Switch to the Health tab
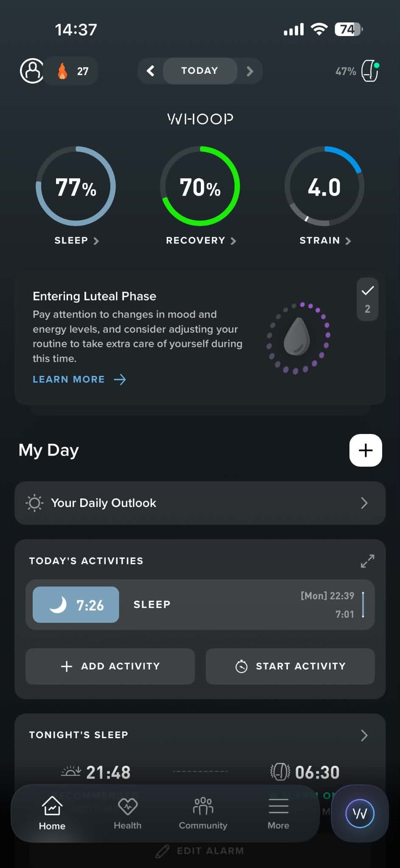This screenshot has height=868, width=400. click(x=127, y=813)
